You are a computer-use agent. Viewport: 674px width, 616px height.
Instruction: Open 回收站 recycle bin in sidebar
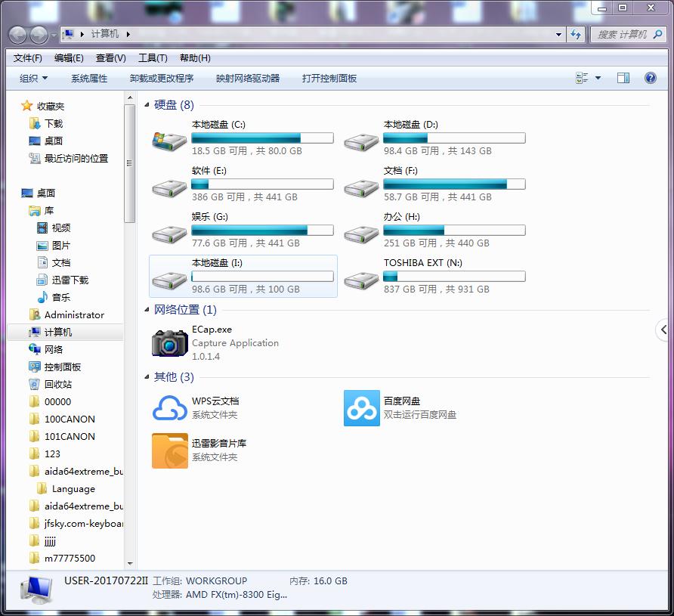[x=58, y=384]
